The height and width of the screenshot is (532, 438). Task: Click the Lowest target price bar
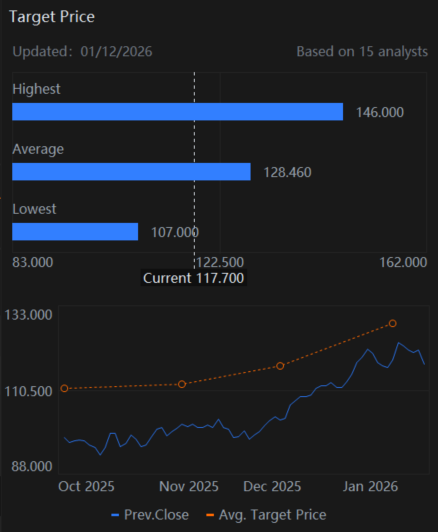(x=75, y=232)
